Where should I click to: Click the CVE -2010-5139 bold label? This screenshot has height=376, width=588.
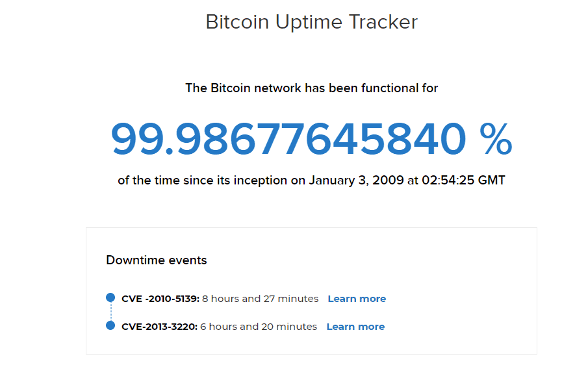160,299
